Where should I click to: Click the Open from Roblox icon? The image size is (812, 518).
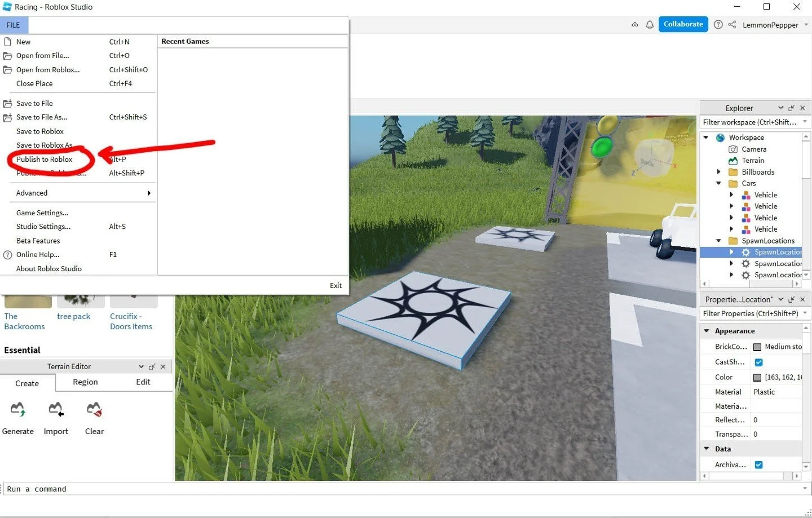tap(8, 70)
